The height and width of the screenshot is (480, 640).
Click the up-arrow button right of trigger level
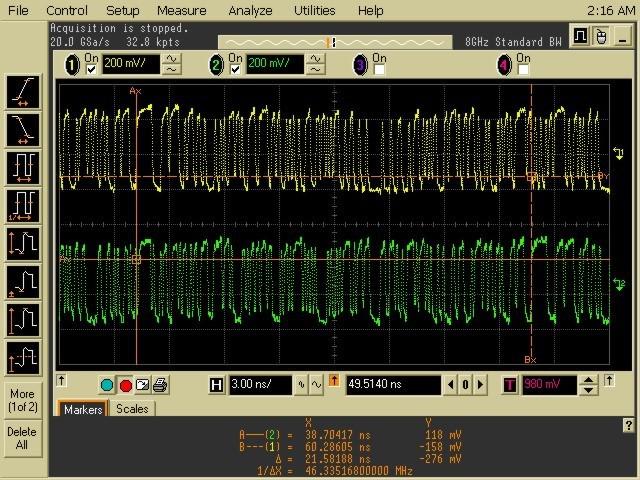[609, 380]
